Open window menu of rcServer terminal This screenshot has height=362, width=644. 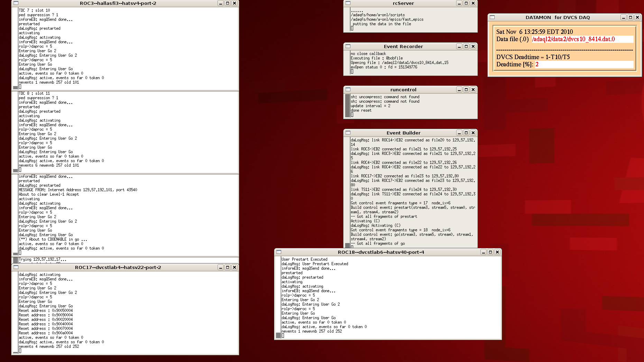tap(348, 3)
